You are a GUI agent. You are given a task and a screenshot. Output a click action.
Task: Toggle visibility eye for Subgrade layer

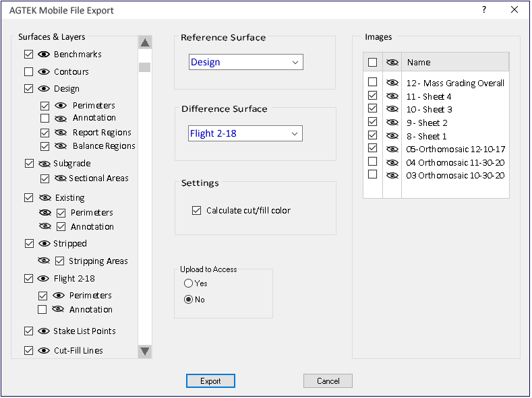(x=45, y=164)
